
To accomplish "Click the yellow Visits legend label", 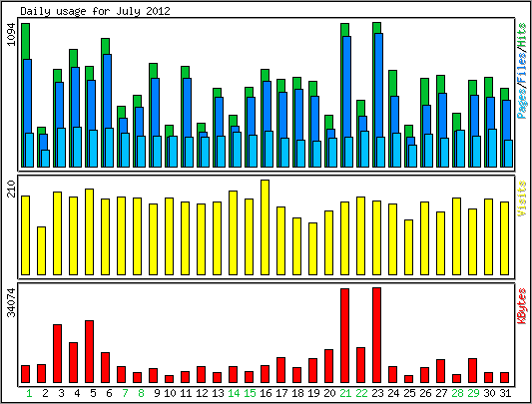I will (522, 199).
